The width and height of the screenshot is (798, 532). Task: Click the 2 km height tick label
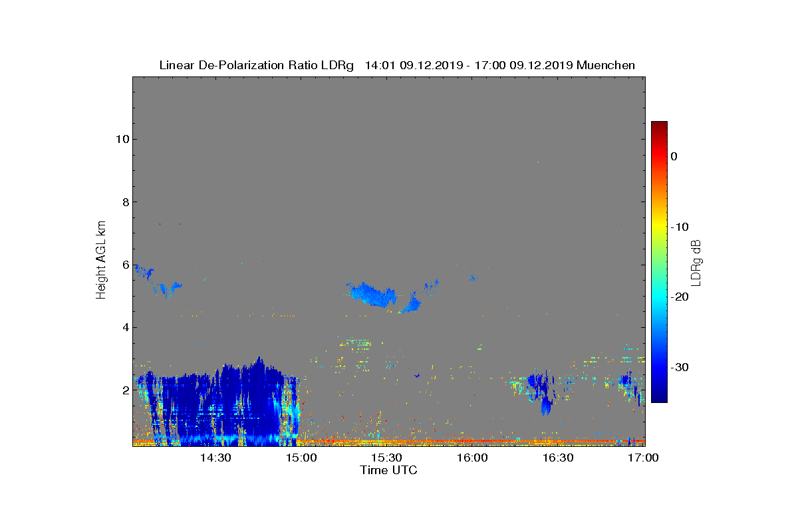pos(124,390)
